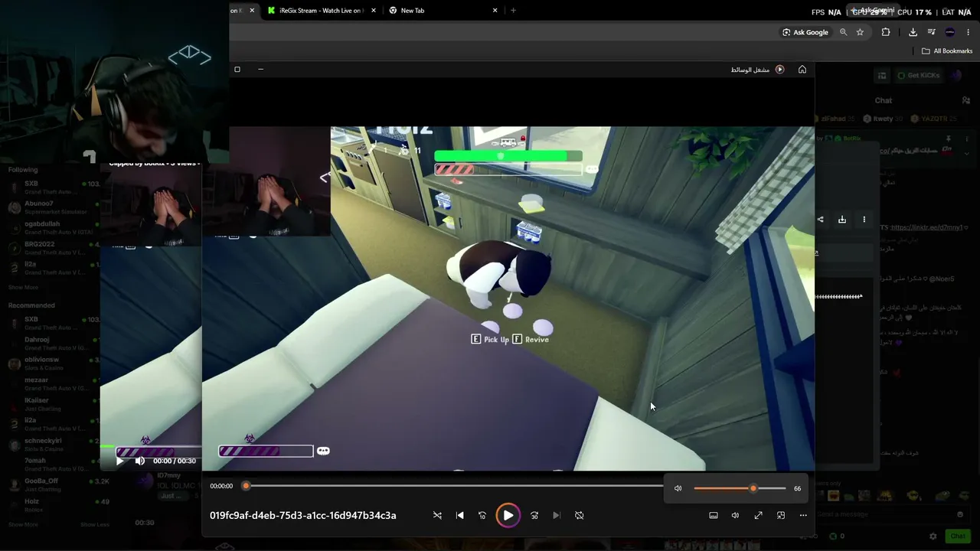The height and width of the screenshot is (551, 980).
Task: Click the share icon beside the clip
Action: tap(820, 220)
